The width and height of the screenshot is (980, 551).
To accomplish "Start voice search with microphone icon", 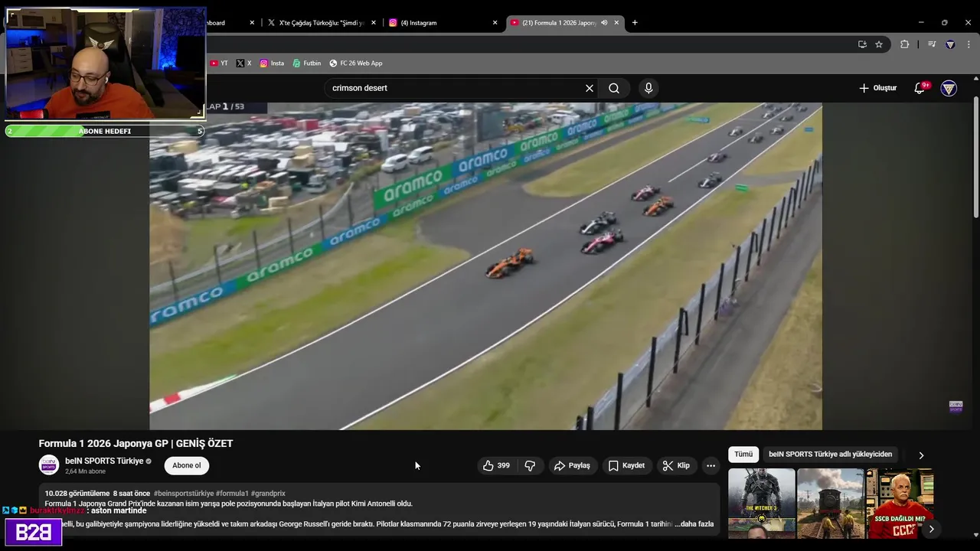I will pos(648,88).
